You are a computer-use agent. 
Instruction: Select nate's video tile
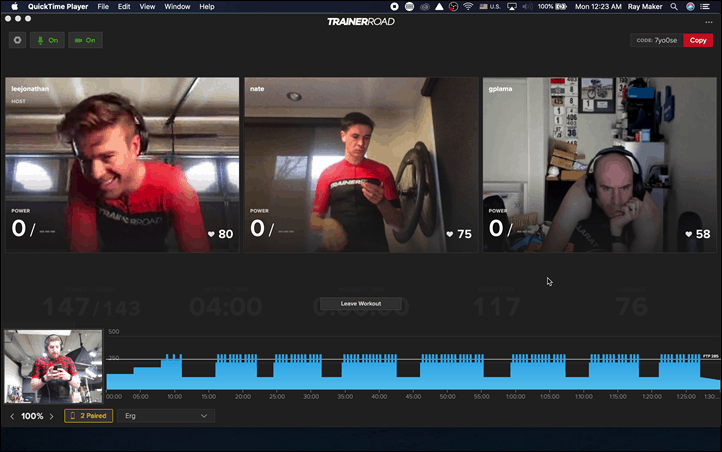361,165
